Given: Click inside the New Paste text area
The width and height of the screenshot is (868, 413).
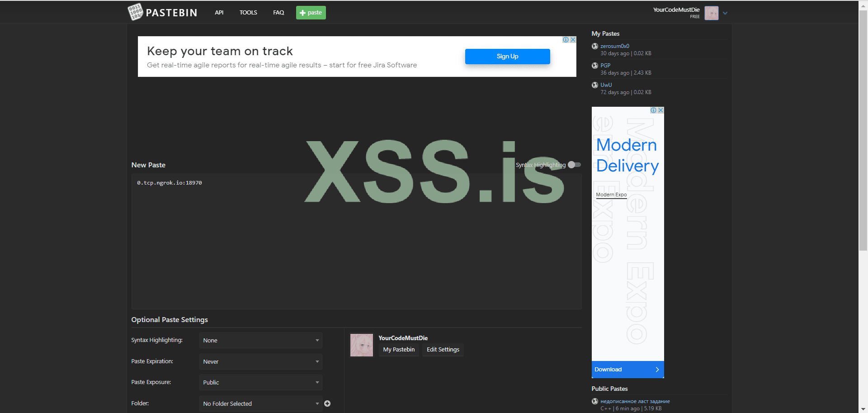Looking at the screenshot, I should coord(356,242).
